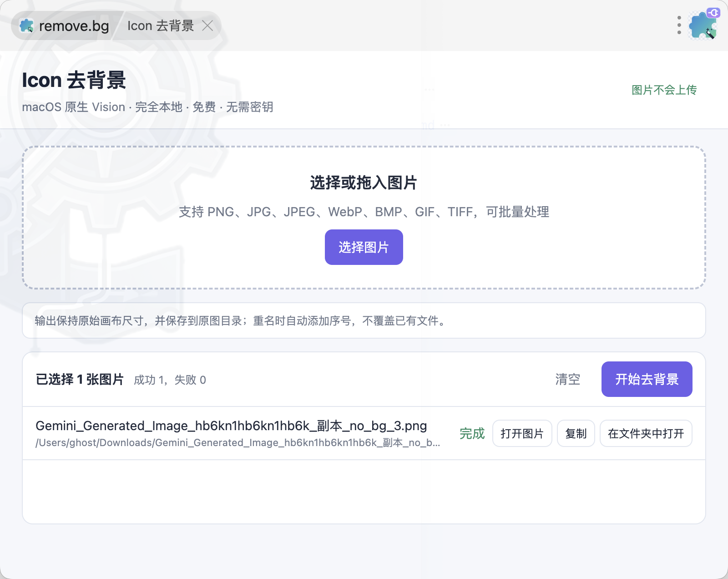This screenshot has height=579, width=728.
Task: Select the Icon 去背景 tab
Action: [x=161, y=26]
